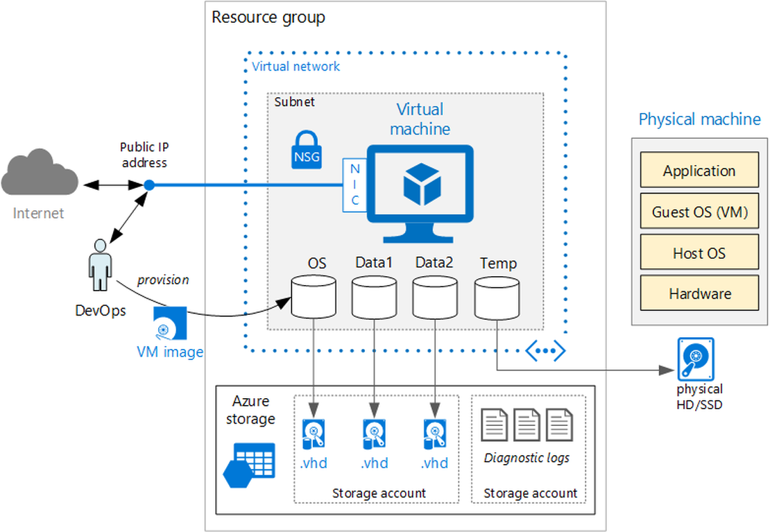Select the virtual machine monitor icon
Image resolution: width=770 pixels, height=532 pixels.
(420, 186)
